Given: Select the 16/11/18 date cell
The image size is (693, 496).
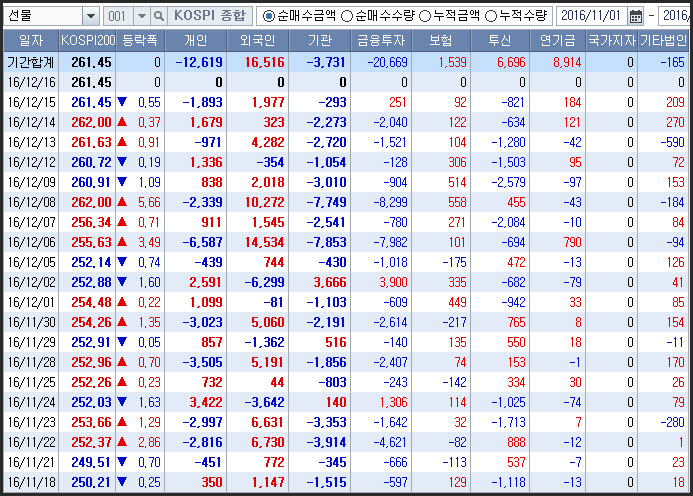Looking at the screenshot, I should point(31,482).
